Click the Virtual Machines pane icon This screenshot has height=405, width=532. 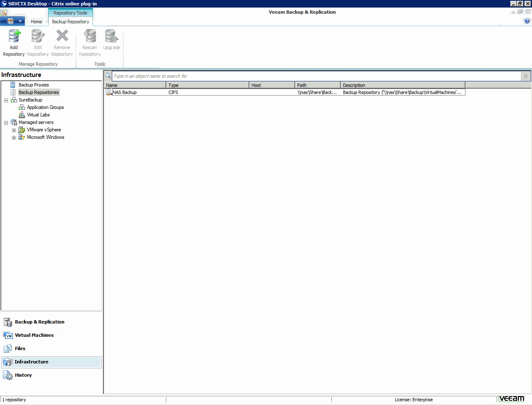[8, 335]
